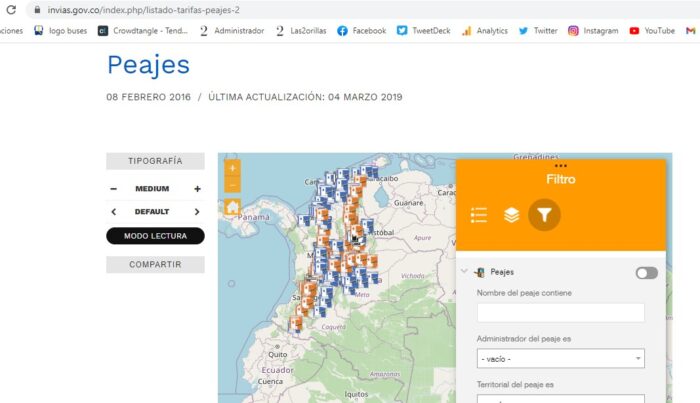
Task: Open the map layers panel icon
Action: [x=512, y=215]
